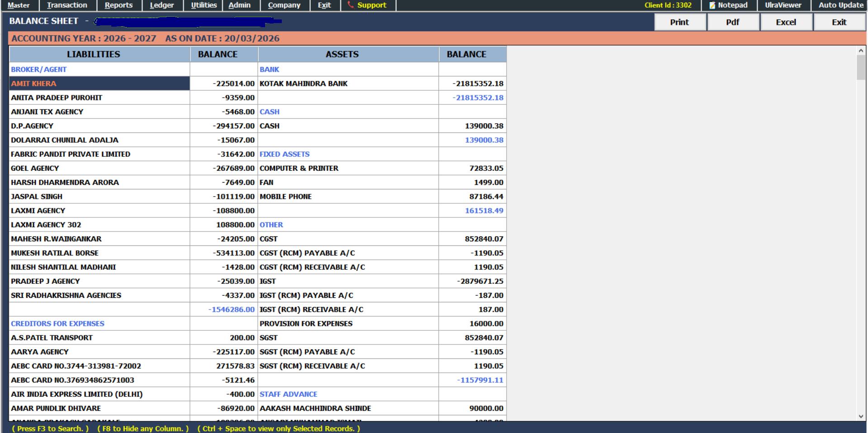Click the Print button
The image size is (868, 433).
679,22
